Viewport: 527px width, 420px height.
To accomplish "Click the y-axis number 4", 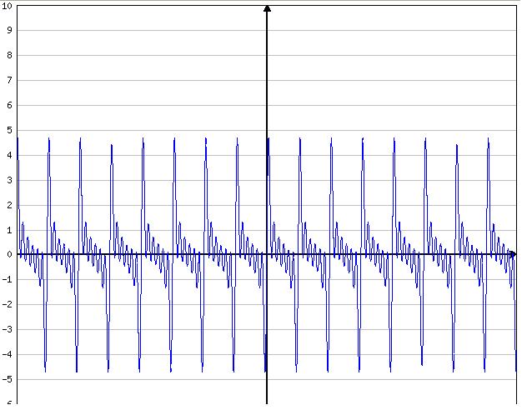I will [9, 155].
